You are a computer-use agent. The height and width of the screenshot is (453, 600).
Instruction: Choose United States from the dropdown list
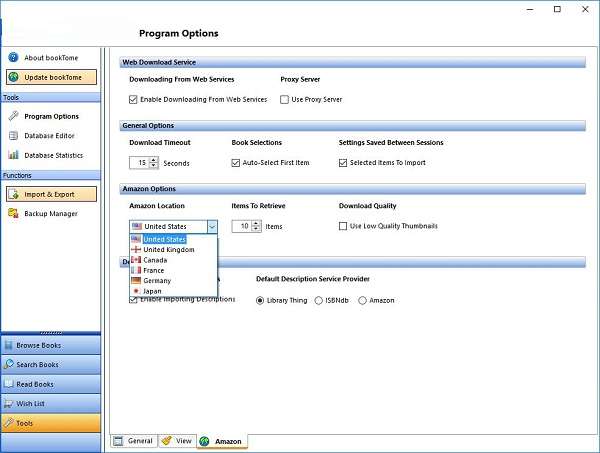coord(174,239)
